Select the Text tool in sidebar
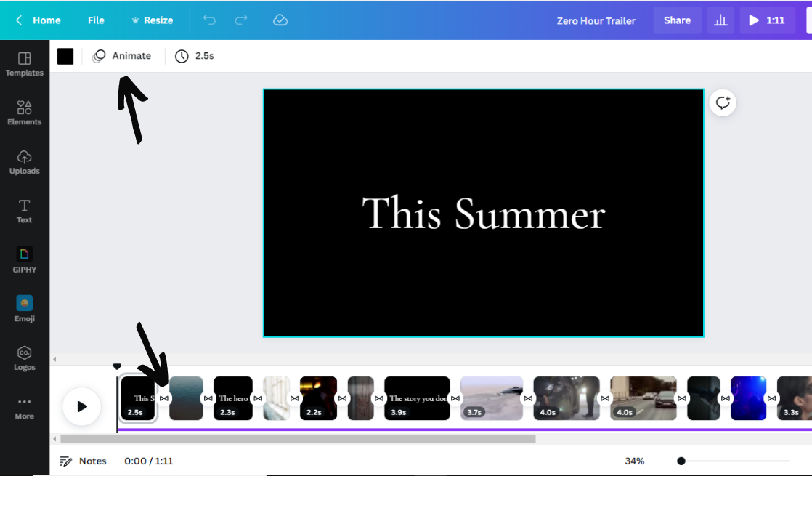 tap(25, 211)
